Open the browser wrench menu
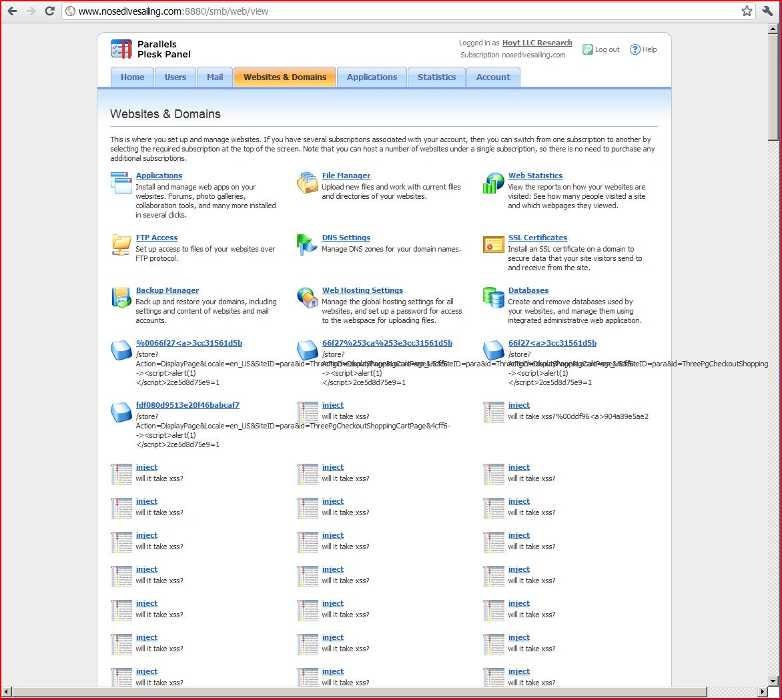 click(767, 11)
